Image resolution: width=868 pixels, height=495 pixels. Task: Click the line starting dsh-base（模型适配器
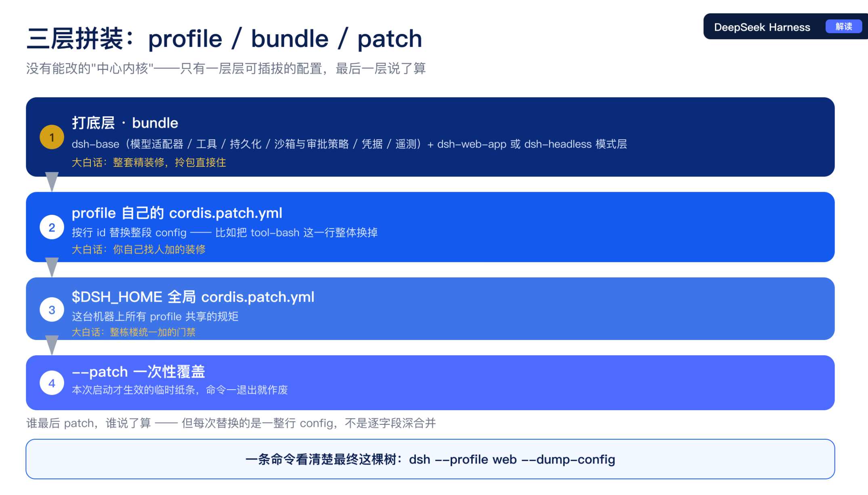[349, 144]
